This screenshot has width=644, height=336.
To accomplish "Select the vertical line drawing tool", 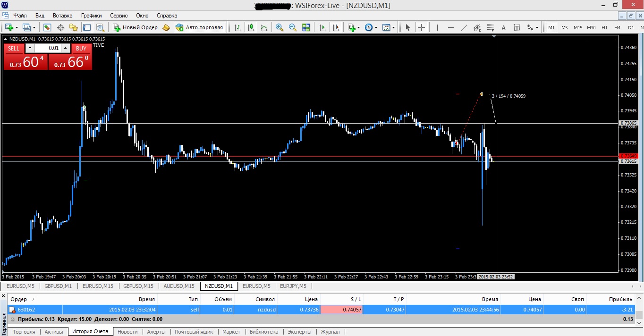I will pos(437,27).
